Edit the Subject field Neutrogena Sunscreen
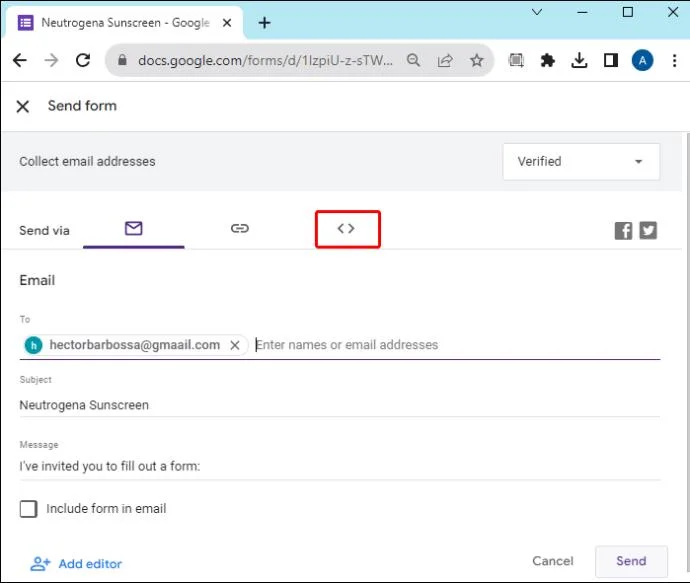690x583 pixels. click(x=340, y=405)
